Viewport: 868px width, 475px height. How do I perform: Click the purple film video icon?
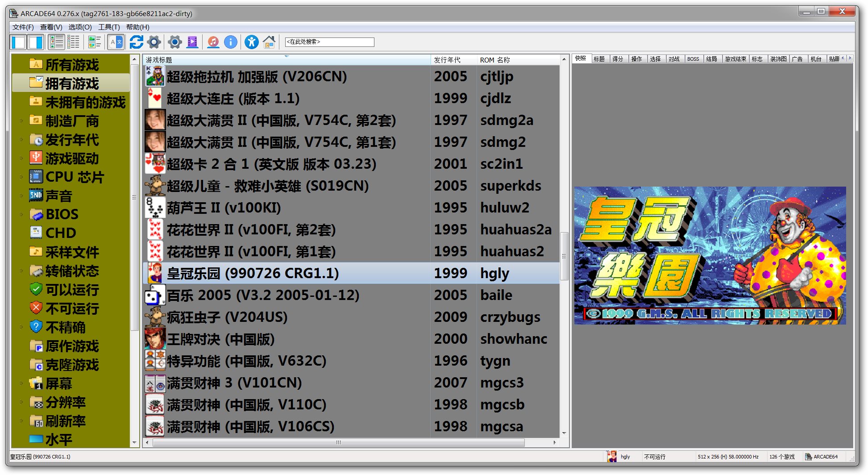coord(192,42)
